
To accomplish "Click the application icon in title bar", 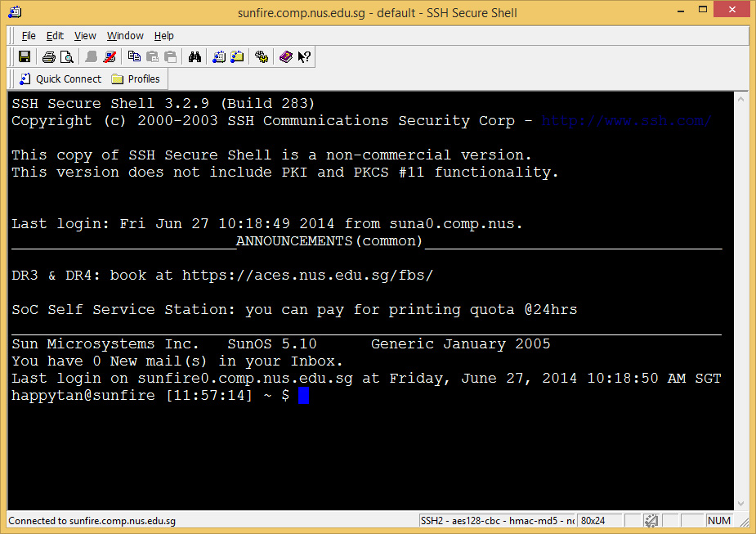I will coord(14,12).
